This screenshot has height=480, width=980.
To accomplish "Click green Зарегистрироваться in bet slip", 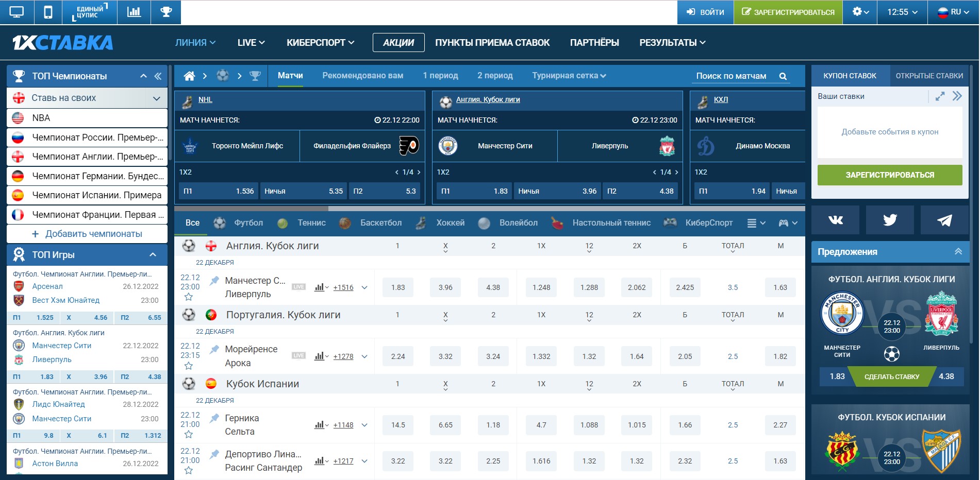I will pos(890,175).
